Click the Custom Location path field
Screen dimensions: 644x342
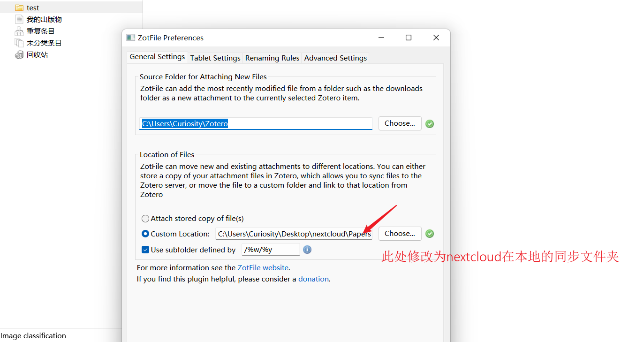click(x=294, y=234)
